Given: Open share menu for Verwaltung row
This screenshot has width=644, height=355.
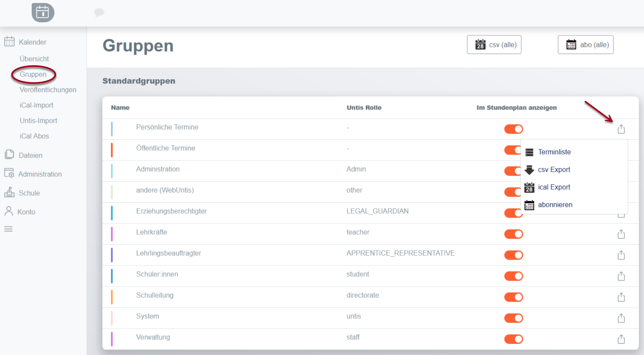Looking at the screenshot, I should point(621,339).
